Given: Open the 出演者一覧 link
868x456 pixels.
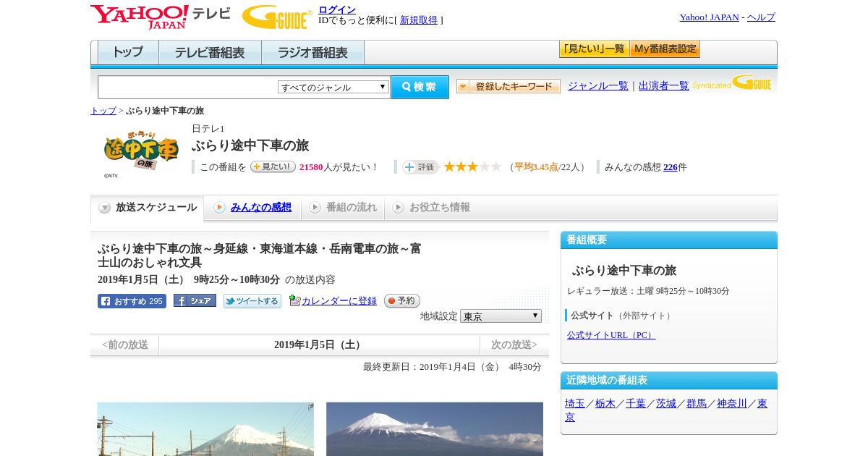Looking at the screenshot, I should pos(664,86).
